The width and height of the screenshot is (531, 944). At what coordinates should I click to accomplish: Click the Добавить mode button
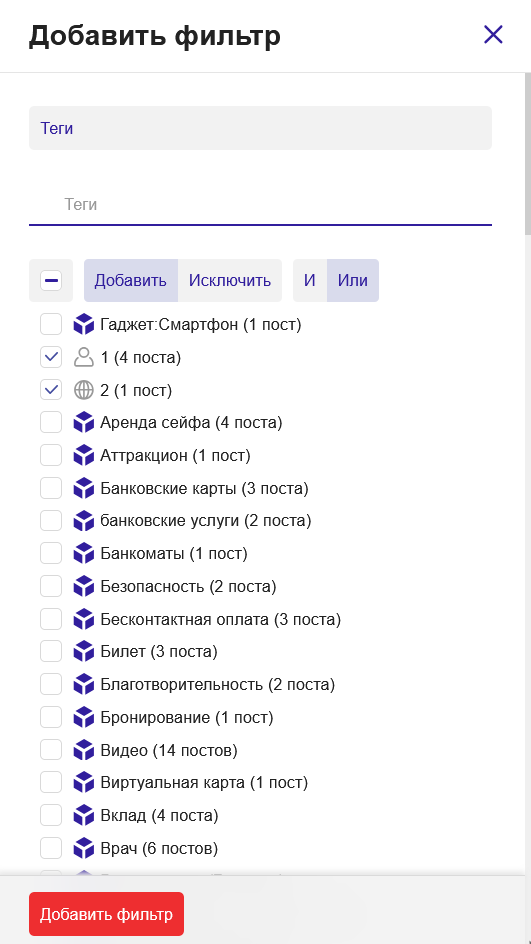coord(131,281)
